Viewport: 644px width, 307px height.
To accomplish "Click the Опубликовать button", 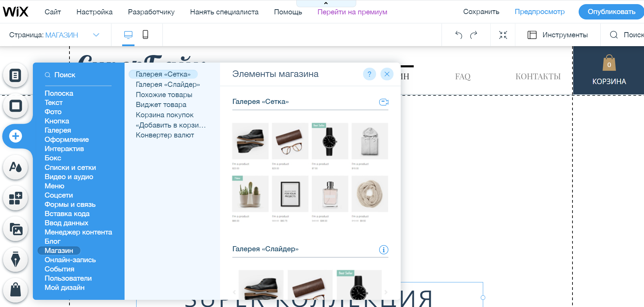I will [x=611, y=12].
